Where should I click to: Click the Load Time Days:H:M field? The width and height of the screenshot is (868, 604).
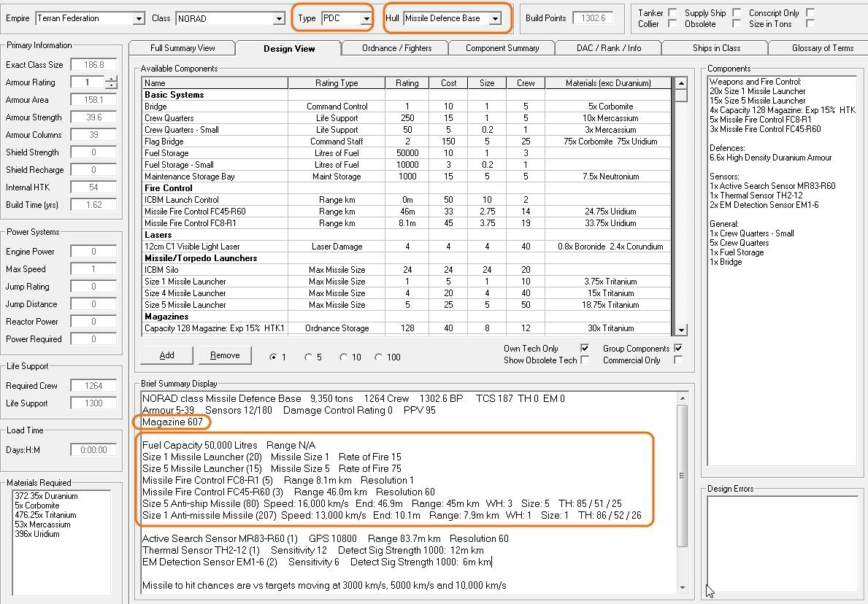click(x=93, y=449)
